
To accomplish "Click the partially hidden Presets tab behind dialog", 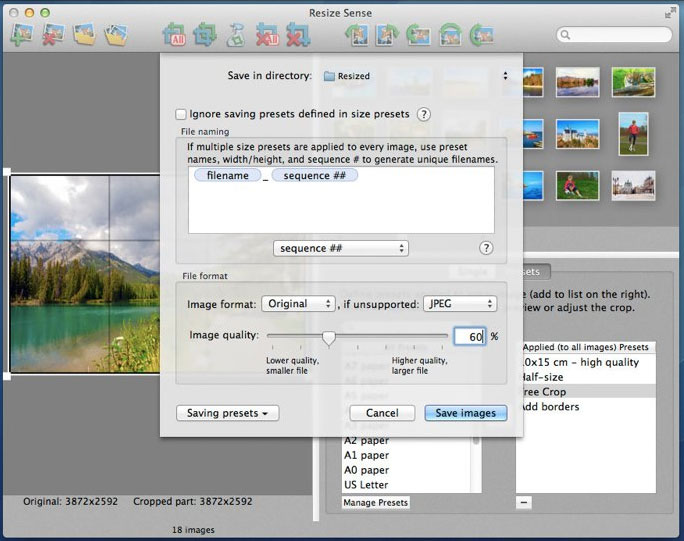I will pos(536,272).
